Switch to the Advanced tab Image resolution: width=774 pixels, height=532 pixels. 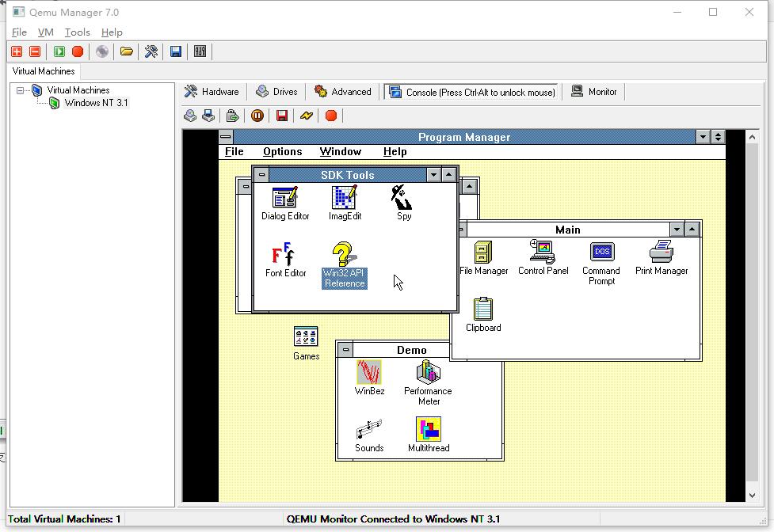pyautogui.click(x=343, y=92)
